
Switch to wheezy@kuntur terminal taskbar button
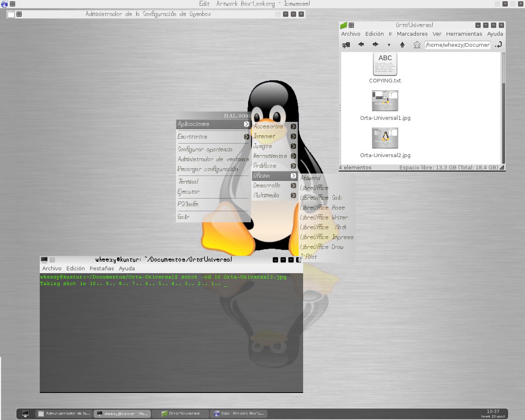(x=122, y=413)
